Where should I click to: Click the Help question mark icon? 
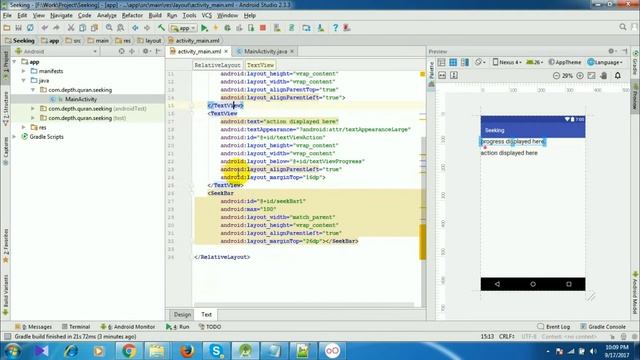335,28
